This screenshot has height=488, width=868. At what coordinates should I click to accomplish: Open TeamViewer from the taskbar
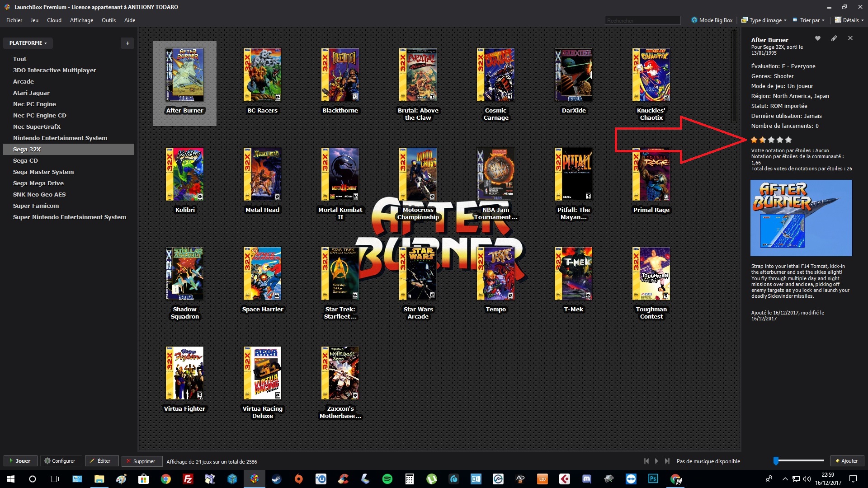click(x=631, y=479)
